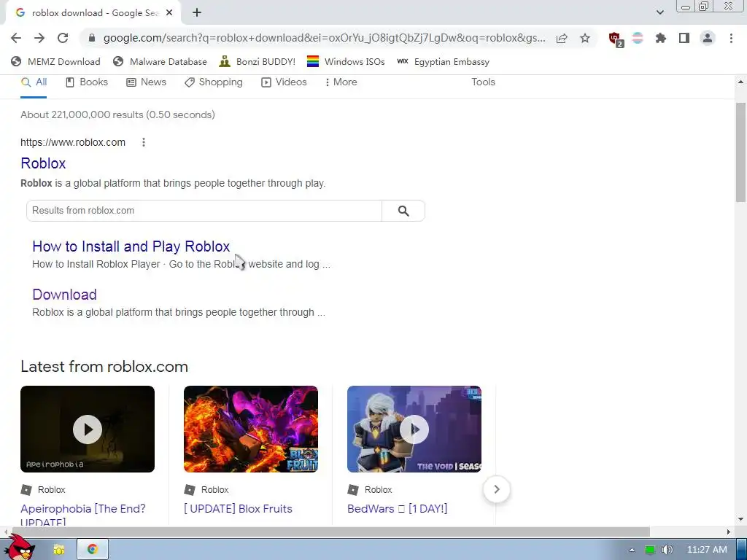Open the BedWars [1 DAY!] link
747x560 pixels.
398,508
